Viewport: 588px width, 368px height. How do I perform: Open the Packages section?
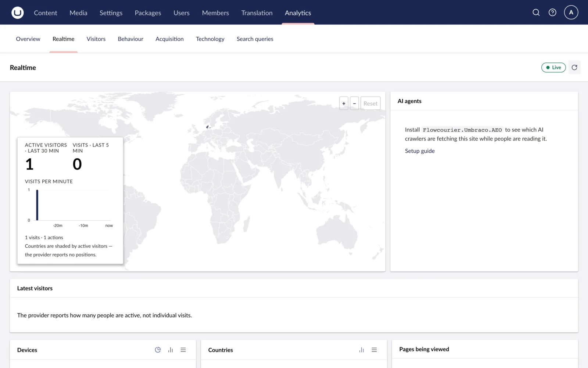(148, 13)
